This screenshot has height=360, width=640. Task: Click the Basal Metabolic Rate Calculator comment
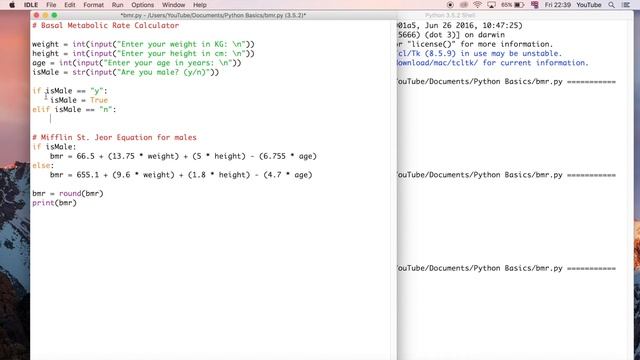[x=106, y=25]
